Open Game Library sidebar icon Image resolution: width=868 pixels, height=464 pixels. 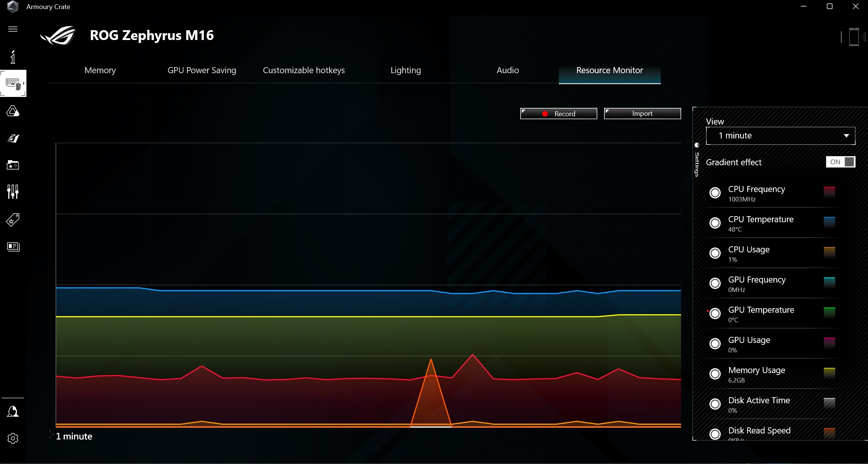point(13,165)
